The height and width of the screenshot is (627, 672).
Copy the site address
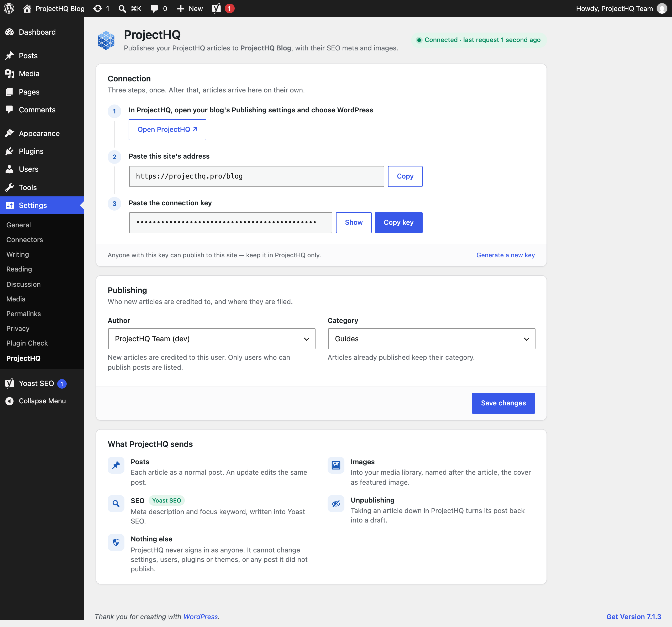[405, 176]
